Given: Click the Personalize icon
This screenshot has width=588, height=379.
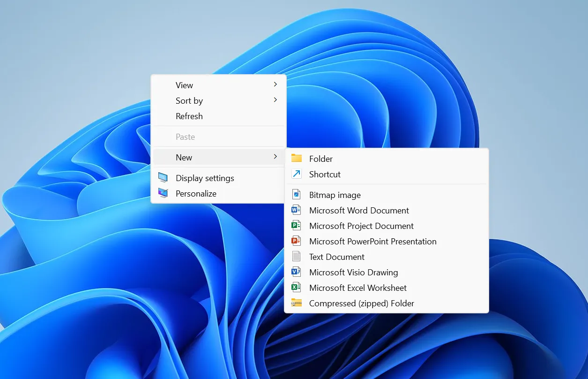Looking at the screenshot, I should coord(163,193).
